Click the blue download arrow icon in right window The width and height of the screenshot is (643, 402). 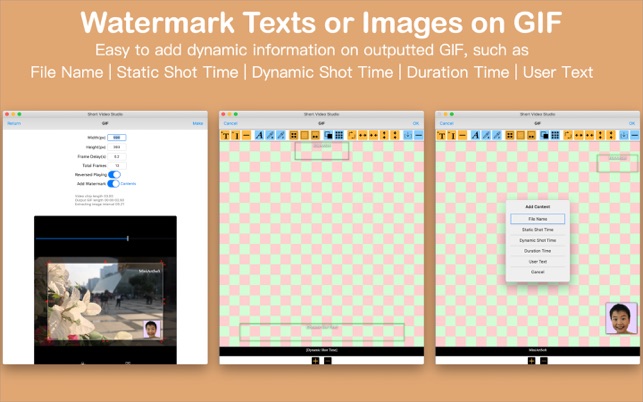point(624,135)
